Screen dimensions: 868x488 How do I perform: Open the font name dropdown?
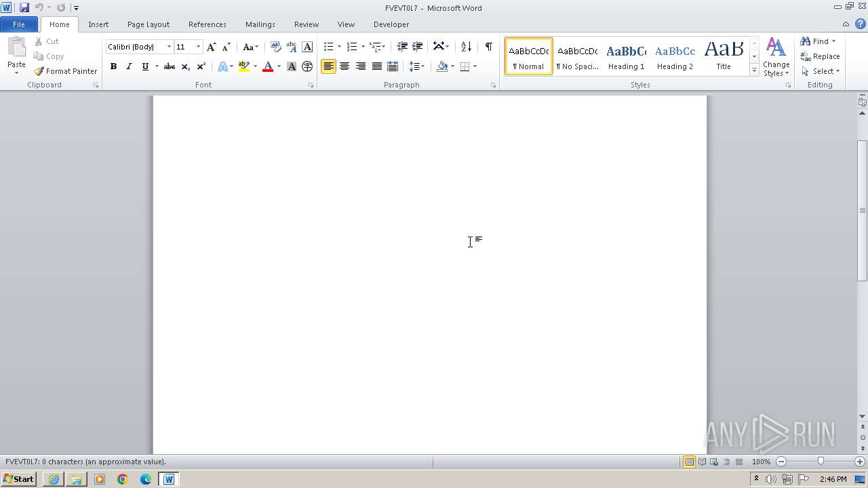pyautogui.click(x=169, y=47)
